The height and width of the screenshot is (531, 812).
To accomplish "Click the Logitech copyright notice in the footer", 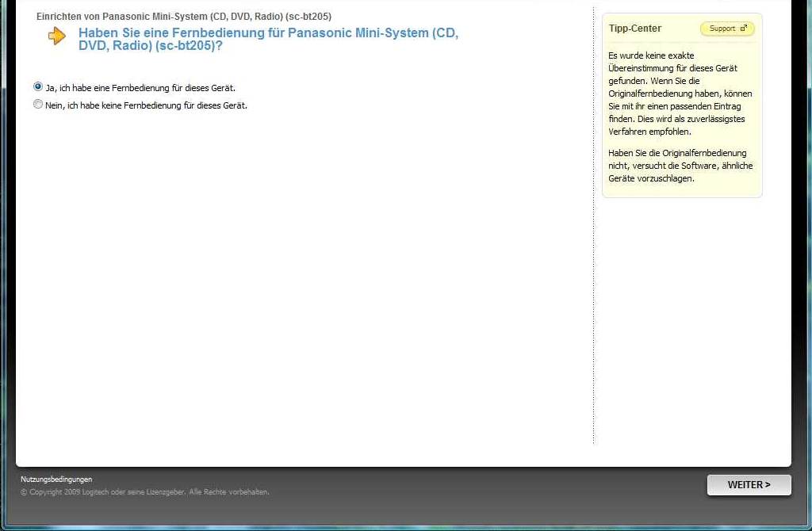I will pos(145,492).
